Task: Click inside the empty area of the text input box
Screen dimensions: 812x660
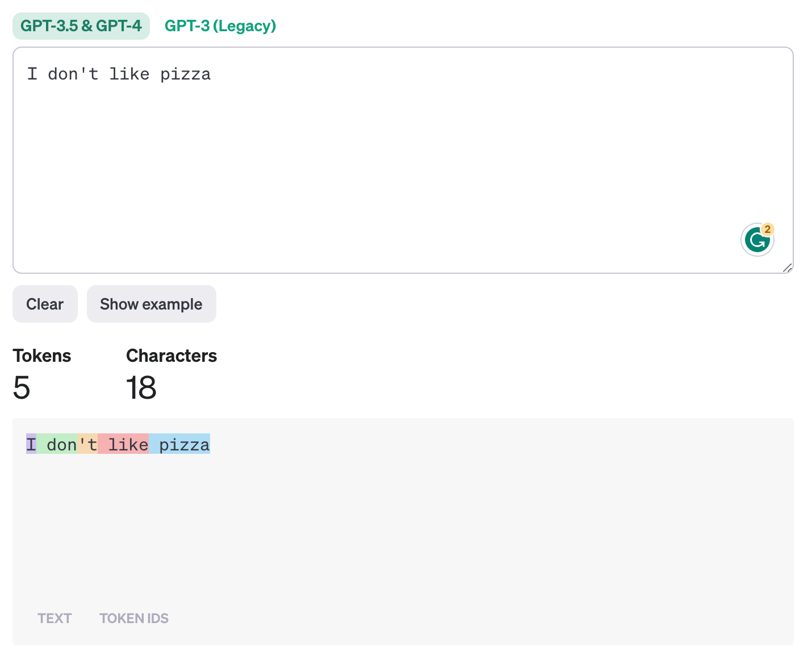Action: tap(397, 170)
